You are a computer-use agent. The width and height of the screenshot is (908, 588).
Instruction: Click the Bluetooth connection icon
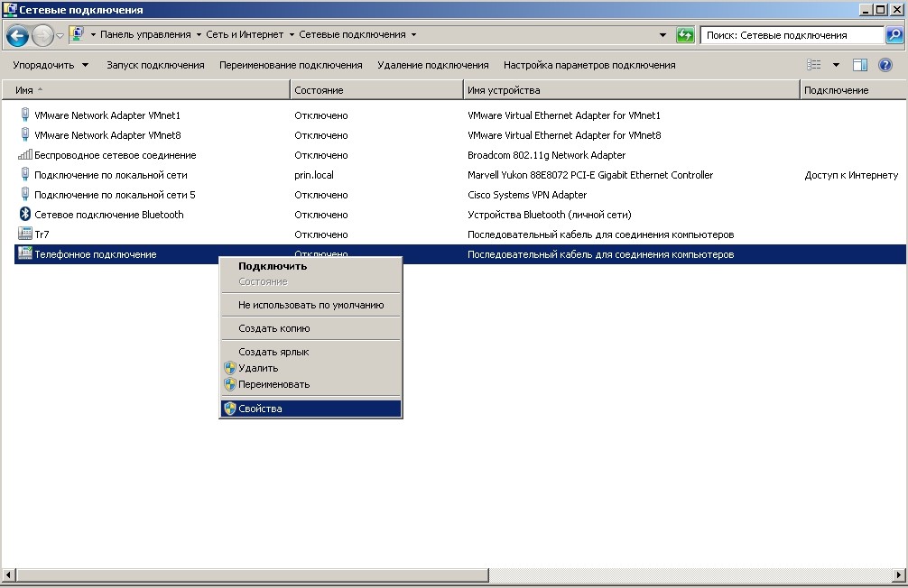pyautogui.click(x=25, y=214)
